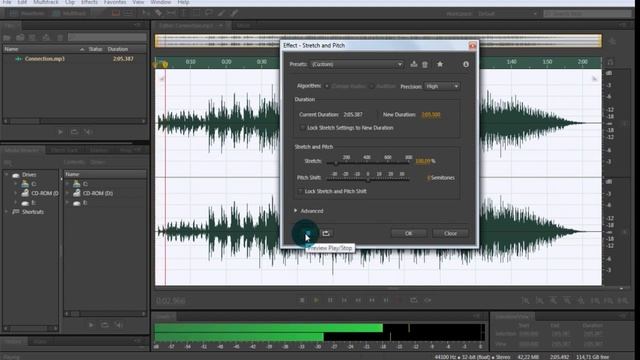Click the Stretch slider handle

click(x=336, y=162)
